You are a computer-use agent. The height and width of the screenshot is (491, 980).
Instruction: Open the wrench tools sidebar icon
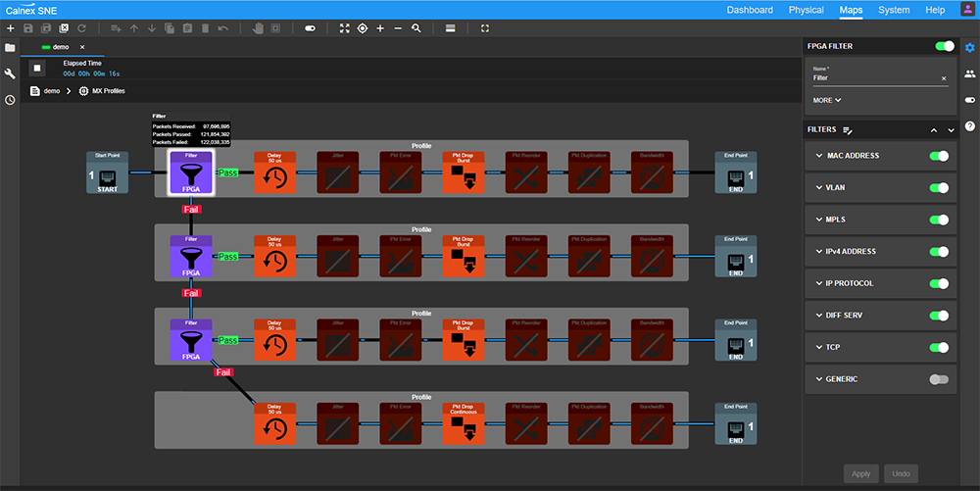[x=10, y=74]
